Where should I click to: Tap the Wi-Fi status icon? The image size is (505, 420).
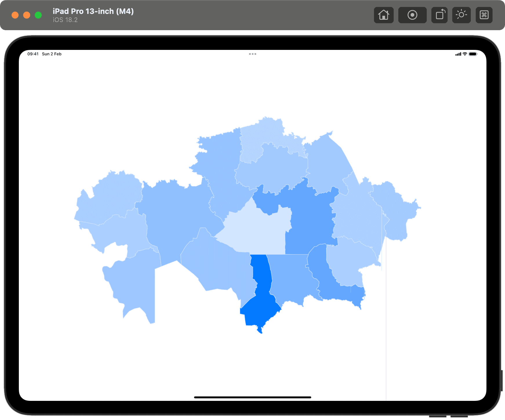click(465, 54)
